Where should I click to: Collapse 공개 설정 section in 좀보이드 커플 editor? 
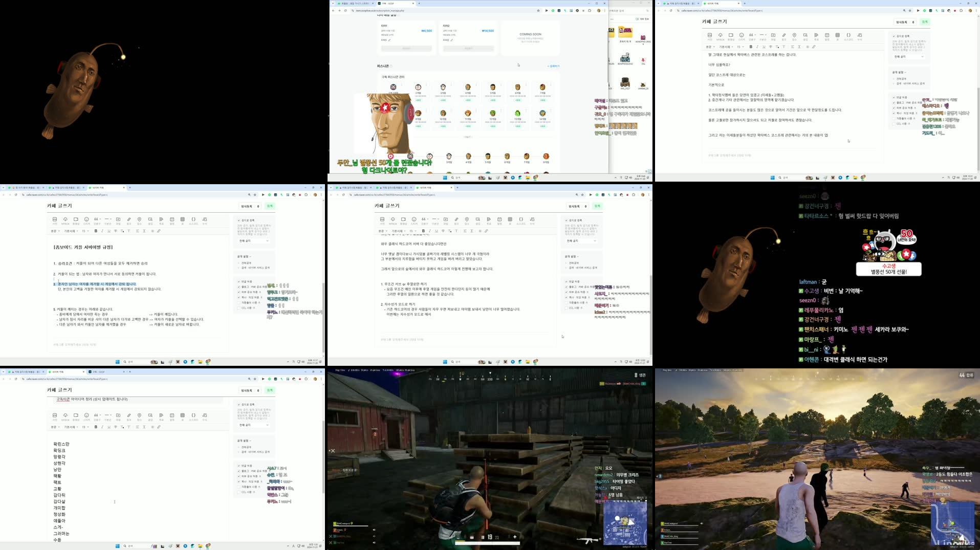click(x=244, y=256)
